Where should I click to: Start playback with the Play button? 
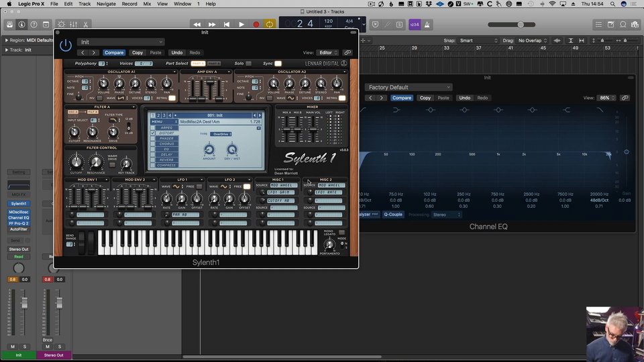(241, 25)
